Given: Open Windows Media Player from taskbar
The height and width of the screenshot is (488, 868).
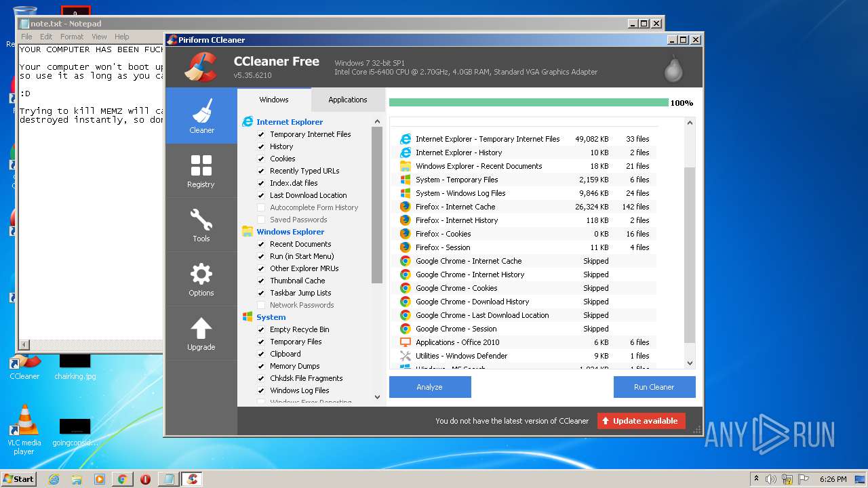Looking at the screenshot, I should click(x=100, y=479).
